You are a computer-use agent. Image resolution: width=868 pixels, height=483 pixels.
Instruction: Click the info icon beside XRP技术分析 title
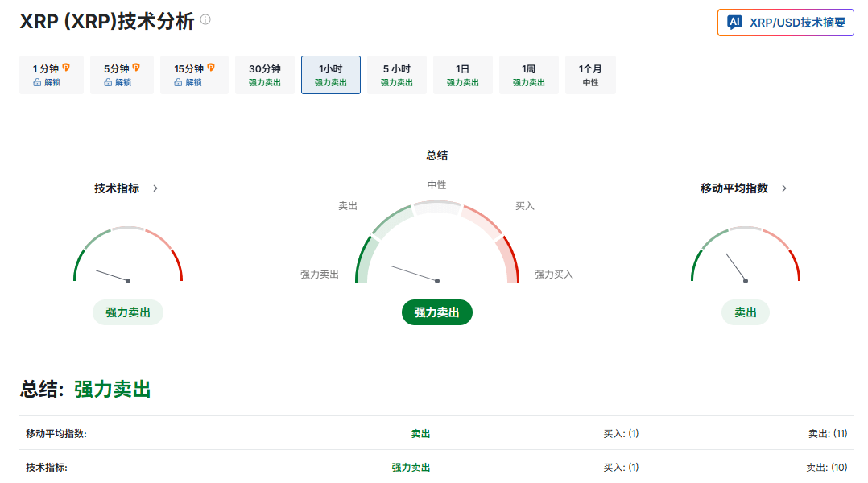[x=205, y=19]
